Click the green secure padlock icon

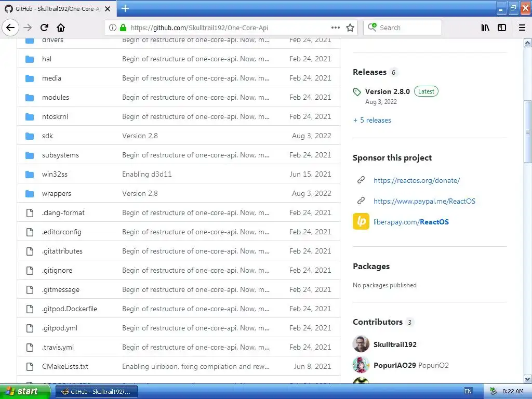click(x=123, y=28)
